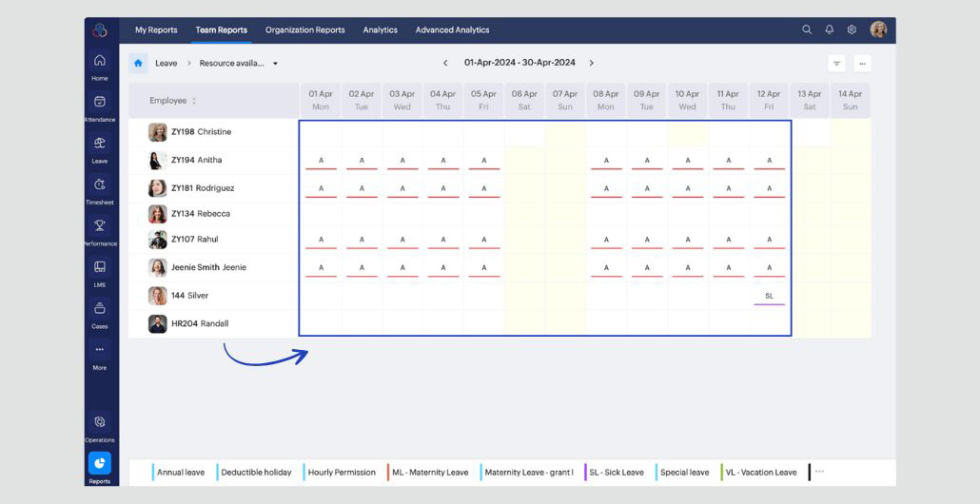Show More modules in sidebar
Screen dimensions: 980x504
[99, 350]
